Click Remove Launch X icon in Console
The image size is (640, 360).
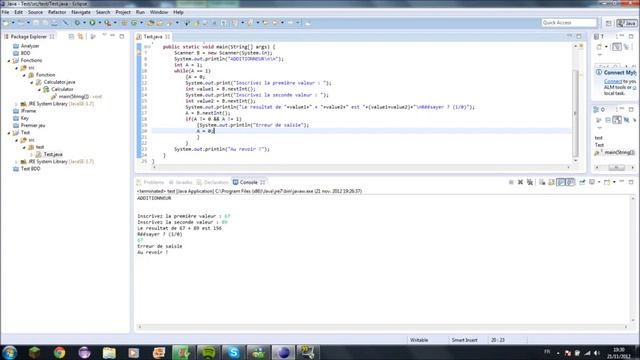(x=520, y=182)
